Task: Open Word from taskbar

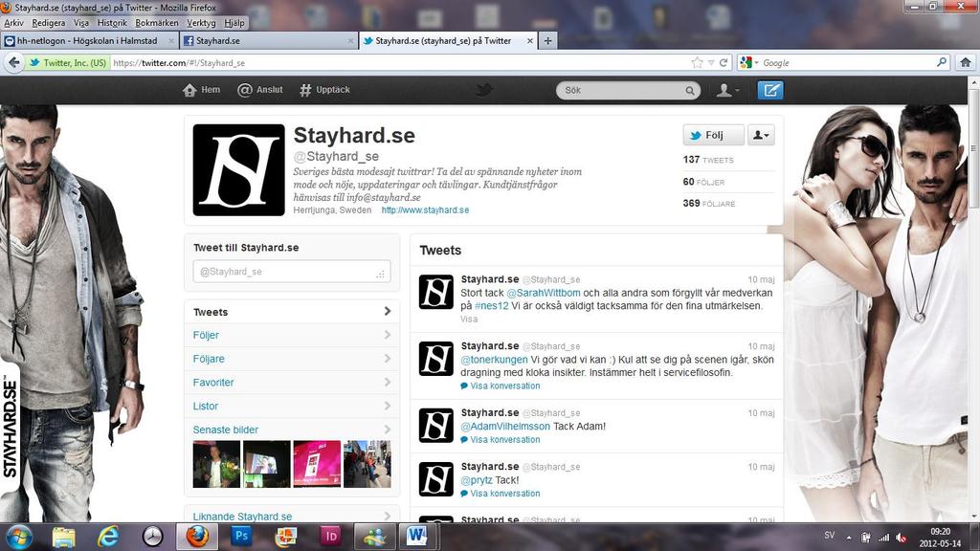Action: 417,536
